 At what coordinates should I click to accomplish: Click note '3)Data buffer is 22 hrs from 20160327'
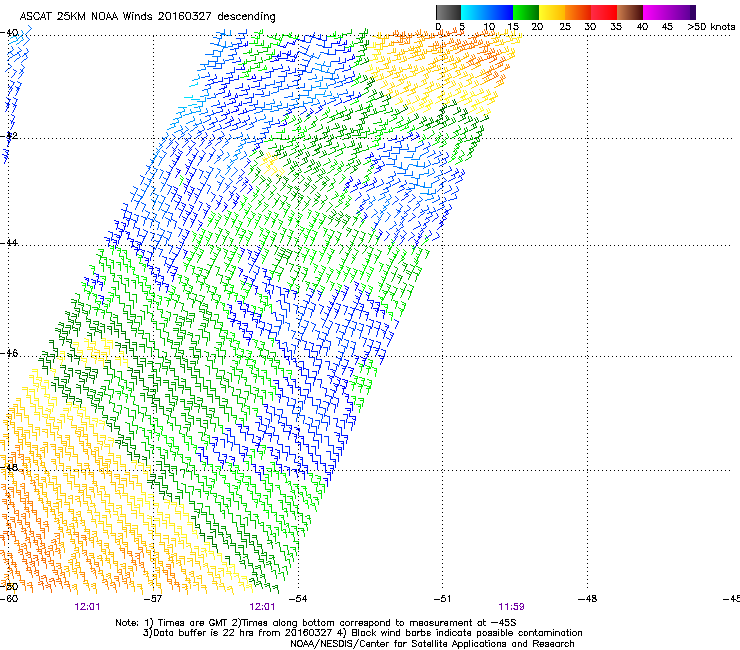click(237, 633)
